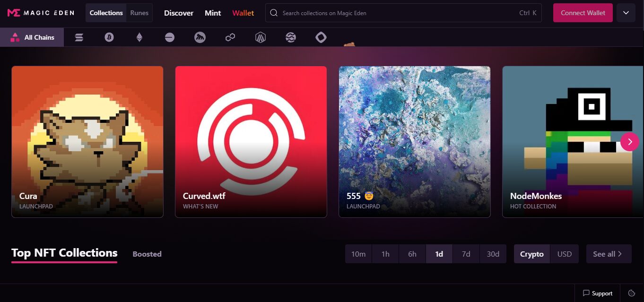Image resolution: width=644 pixels, height=302 pixels.
Task: Set time range to 1d
Action: click(439, 254)
